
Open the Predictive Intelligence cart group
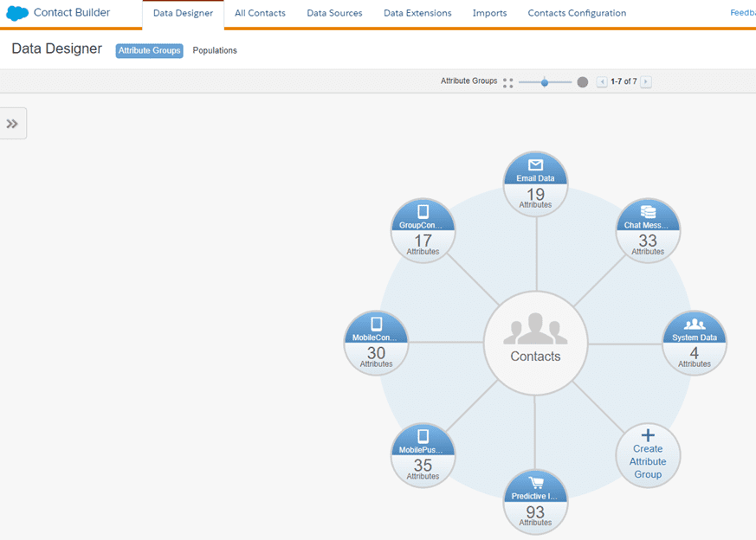535,502
